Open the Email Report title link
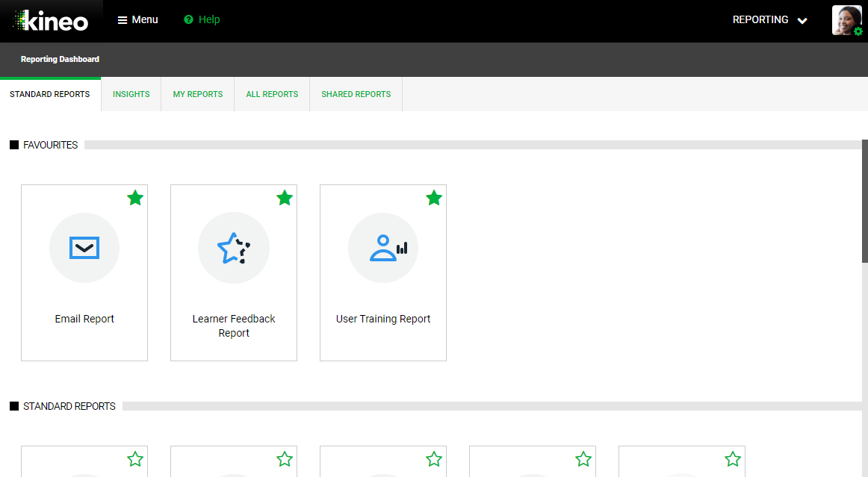 point(84,319)
